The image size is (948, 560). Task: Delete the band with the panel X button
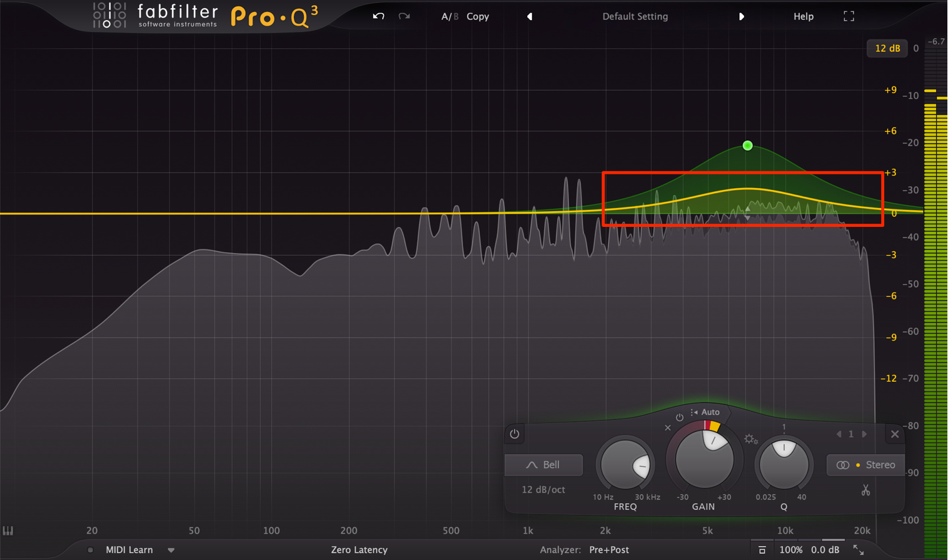click(x=895, y=434)
